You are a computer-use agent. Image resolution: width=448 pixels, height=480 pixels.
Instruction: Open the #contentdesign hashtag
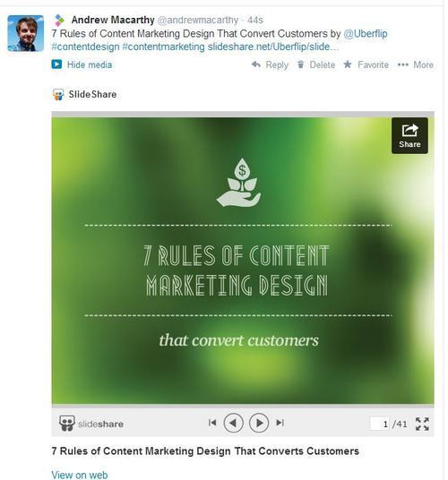pos(85,47)
